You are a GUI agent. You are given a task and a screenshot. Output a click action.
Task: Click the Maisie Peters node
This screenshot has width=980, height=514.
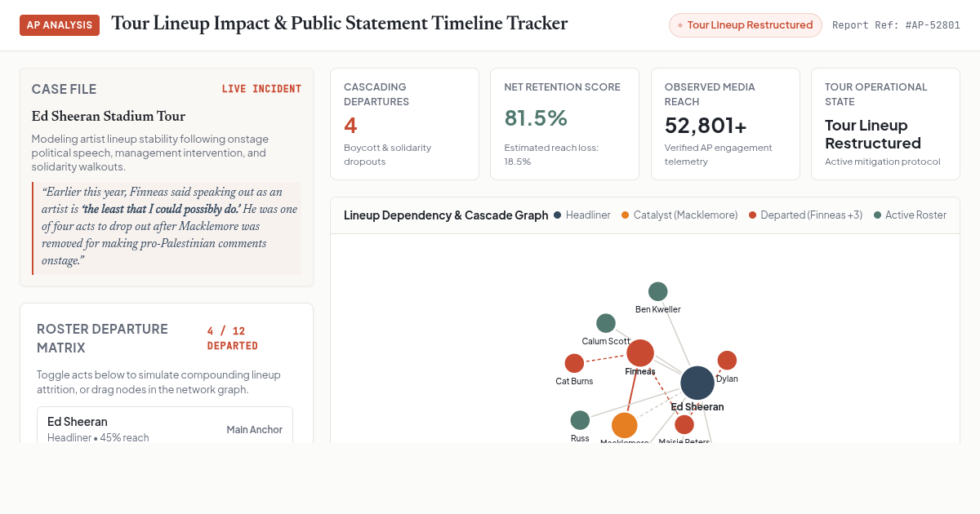684,424
